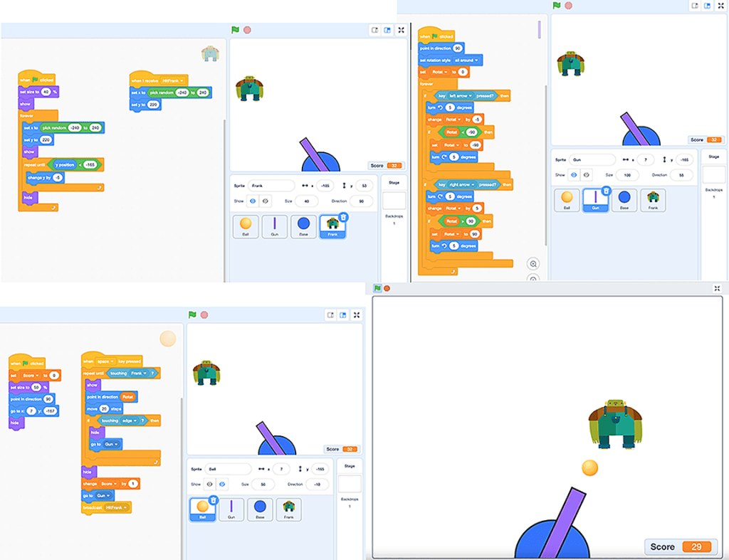
Task: Open the 'all around' rotation style dropdown
Action: 469,60
